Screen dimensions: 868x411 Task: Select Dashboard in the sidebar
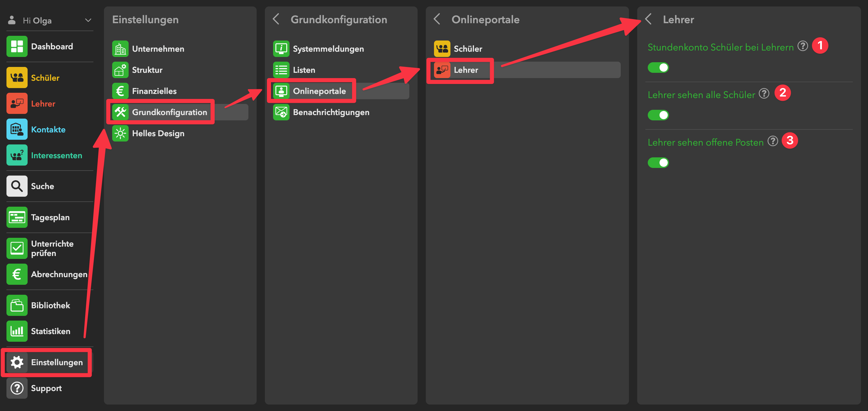pyautogui.click(x=50, y=46)
